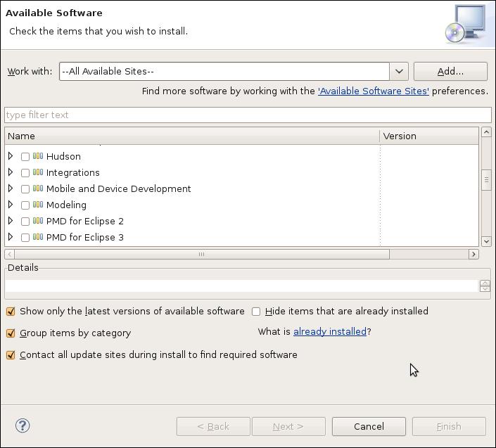This screenshot has width=496, height=448.
Task: Click the PMD for Eclipse 3 category icon
Action: click(x=38, y=236)
